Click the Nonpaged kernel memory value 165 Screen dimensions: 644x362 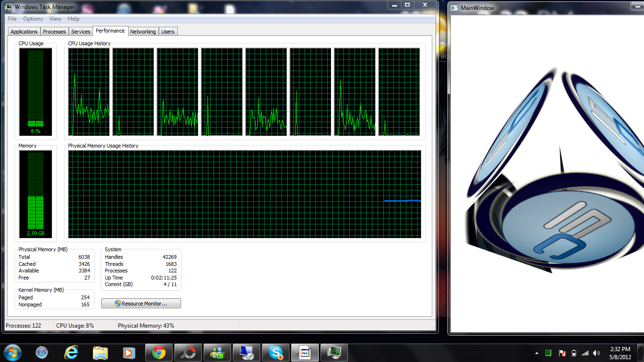(85, 304)
